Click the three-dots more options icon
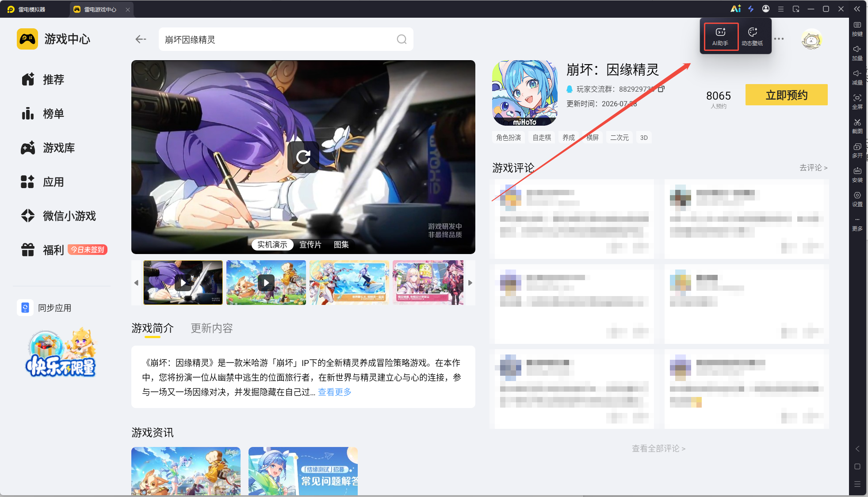This screenshot has width=868, height=497. point(779,39)
